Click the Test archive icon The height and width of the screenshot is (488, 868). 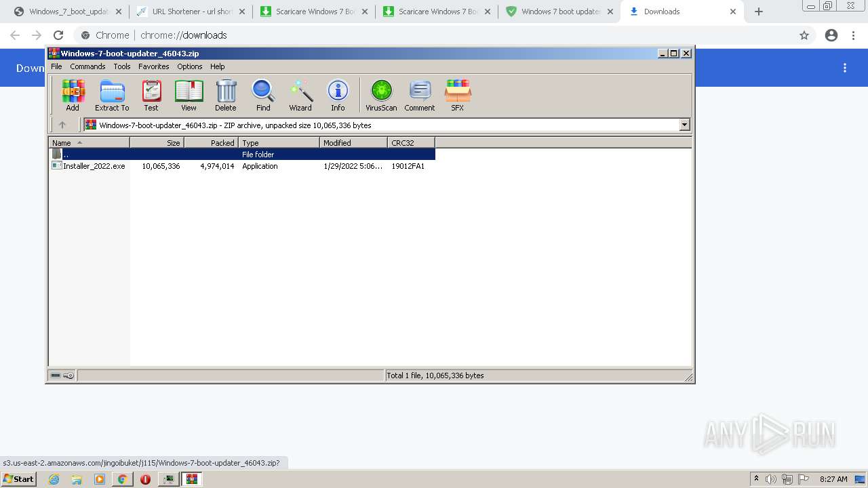tap(151, 95)
